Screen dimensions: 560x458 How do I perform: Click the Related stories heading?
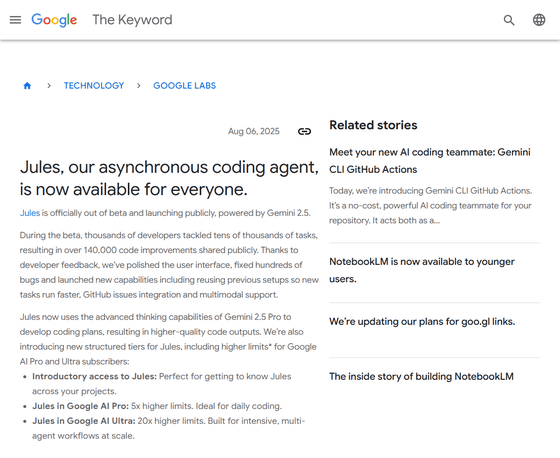click(373, 125)
